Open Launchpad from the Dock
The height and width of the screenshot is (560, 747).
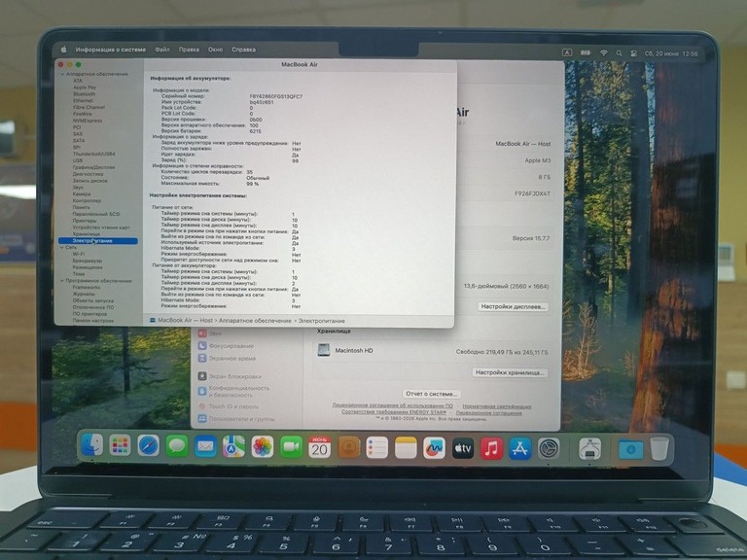click(120, 446)
